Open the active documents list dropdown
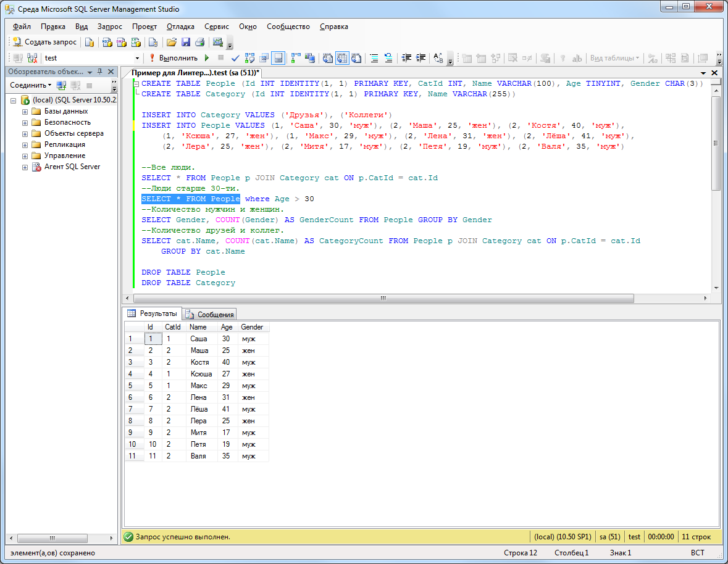728x564 pixels. click(x=703, y=73)
